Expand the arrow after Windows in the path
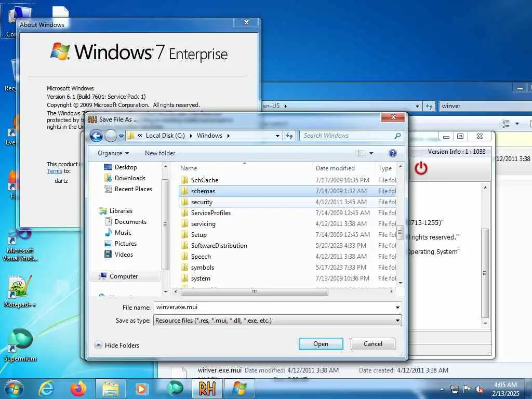This screenshot has height=399, width=532. click(229, 136)
